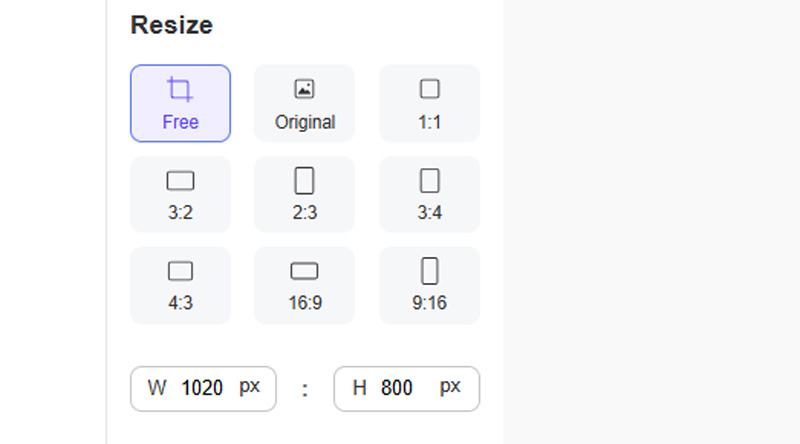Screen dimensions: 800x444
Task: Pick the 9:16 tall rectangle icon
Action: point(430,271)
